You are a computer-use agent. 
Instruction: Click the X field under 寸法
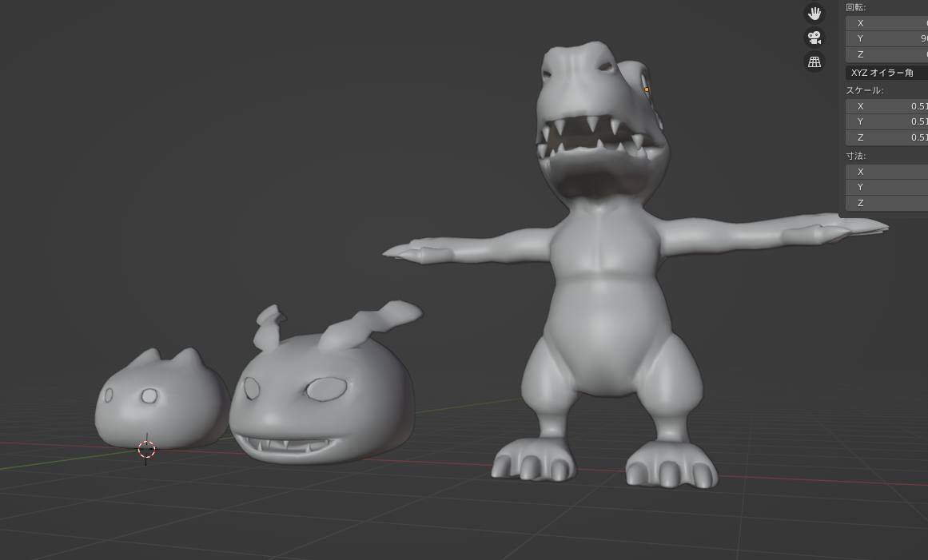(x=886, y=172)
